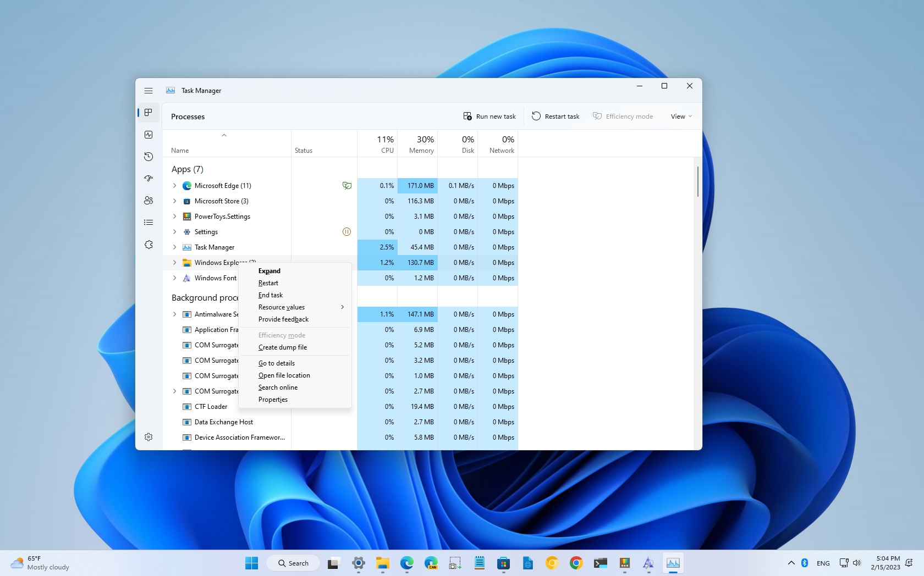Open the Users page from the sidebar
This screenshot has width=924, height=576.
point(148,201)
